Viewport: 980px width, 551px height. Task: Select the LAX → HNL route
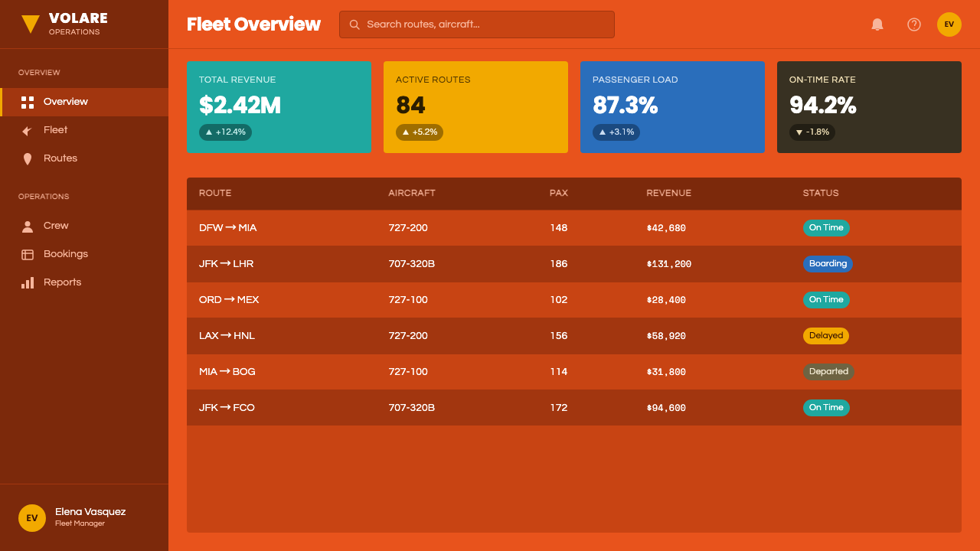tap(574, 336)
